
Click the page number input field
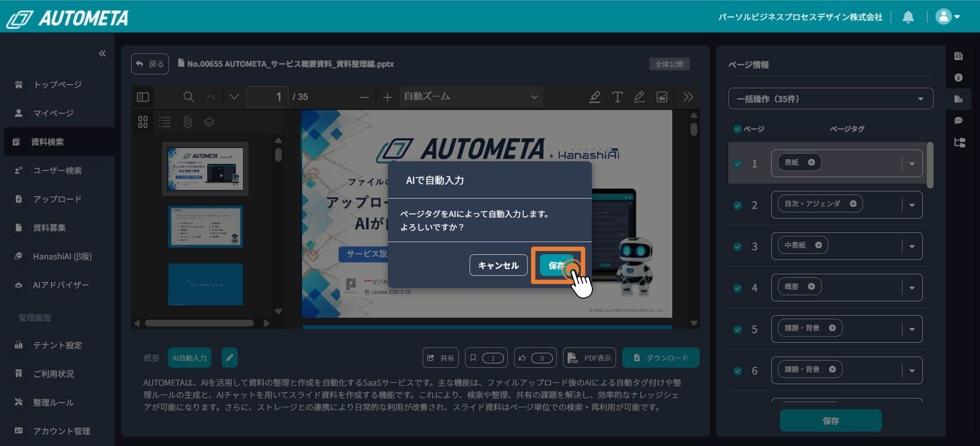tap(267, 97)
